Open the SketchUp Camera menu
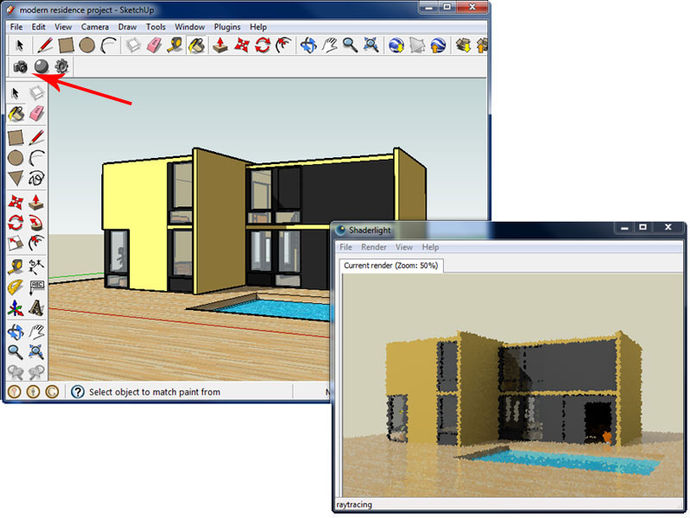690x518 pixels. tap(95, 27)
